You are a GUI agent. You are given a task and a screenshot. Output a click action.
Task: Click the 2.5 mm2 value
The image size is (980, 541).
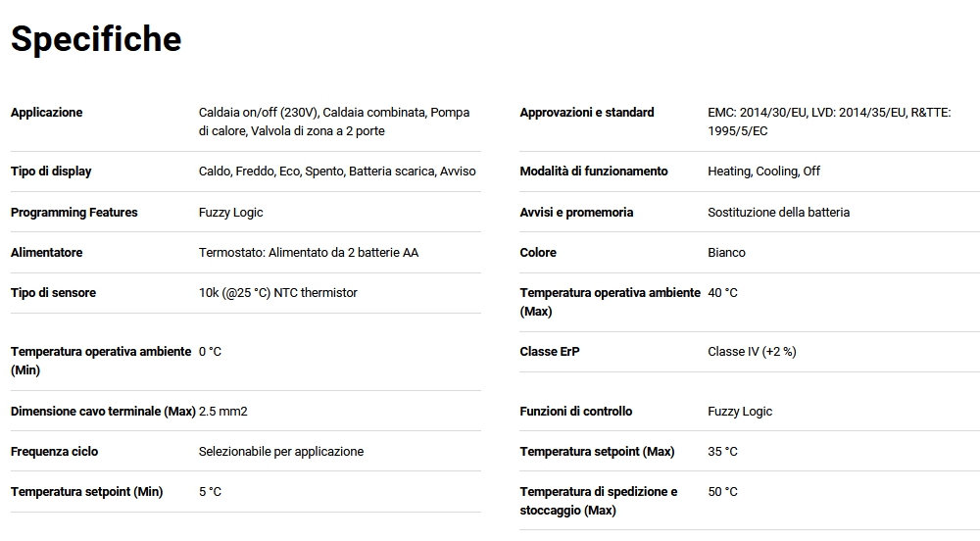222,412
